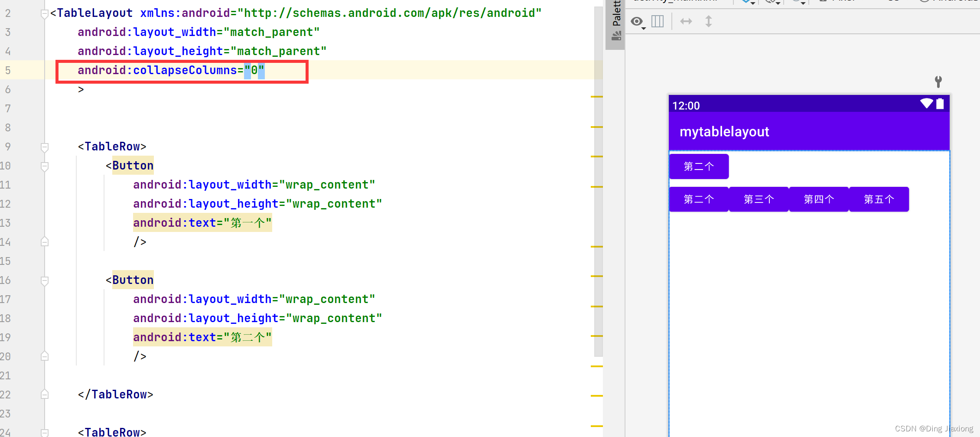Collapse the first Button fold on line 10

tap(44, 166)
